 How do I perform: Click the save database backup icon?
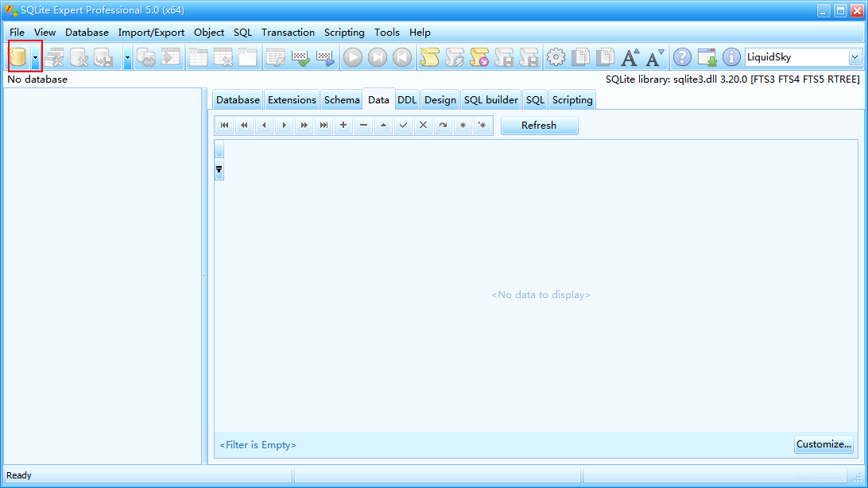pos(103,57)
